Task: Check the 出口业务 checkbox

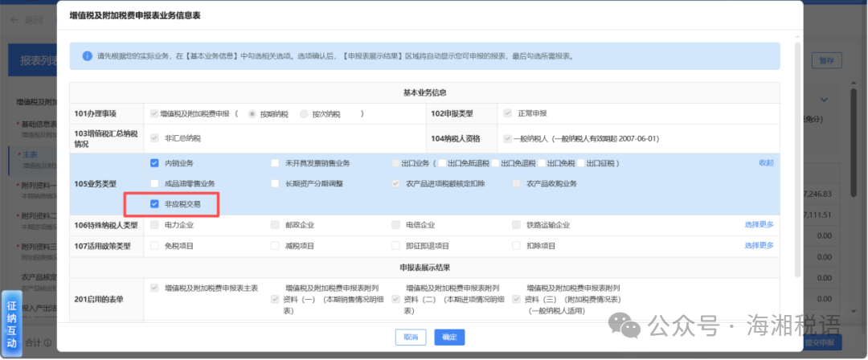Action: pyautogui.click(x=395, y=163)
